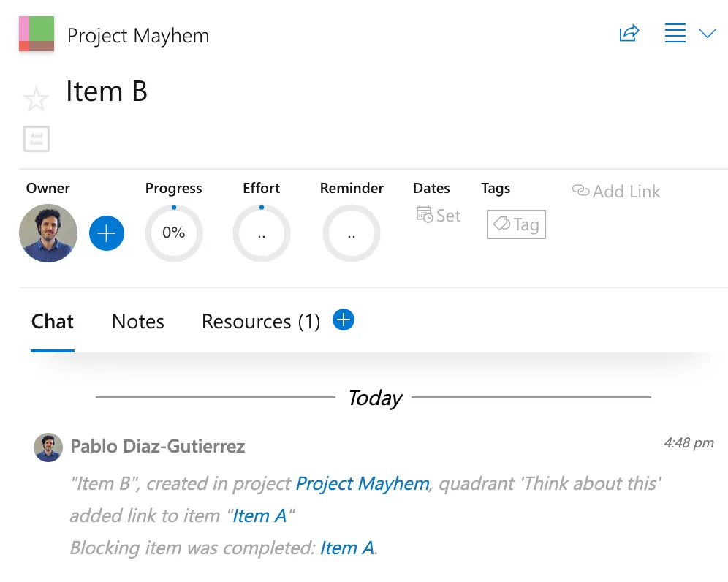Toggle the favorite star for Item B
Image resolution: width=728 pixels, height=582 pixels.
coord(36,98)
